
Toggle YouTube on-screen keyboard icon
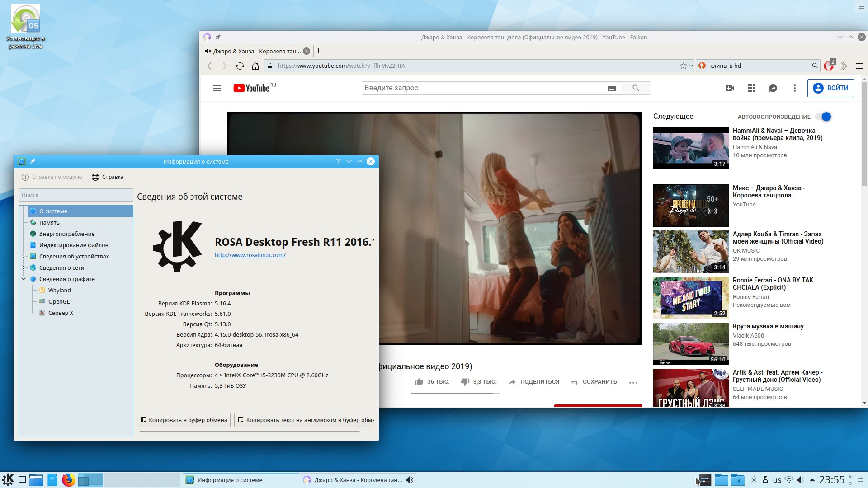click(x=612, y=88)
